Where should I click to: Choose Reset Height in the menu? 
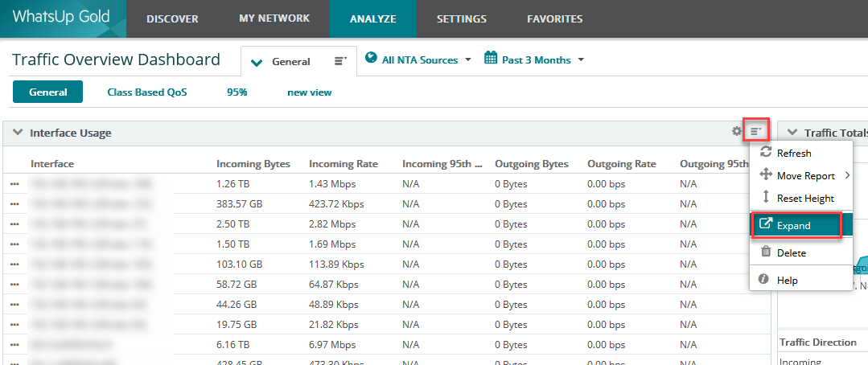click(800, 198)
